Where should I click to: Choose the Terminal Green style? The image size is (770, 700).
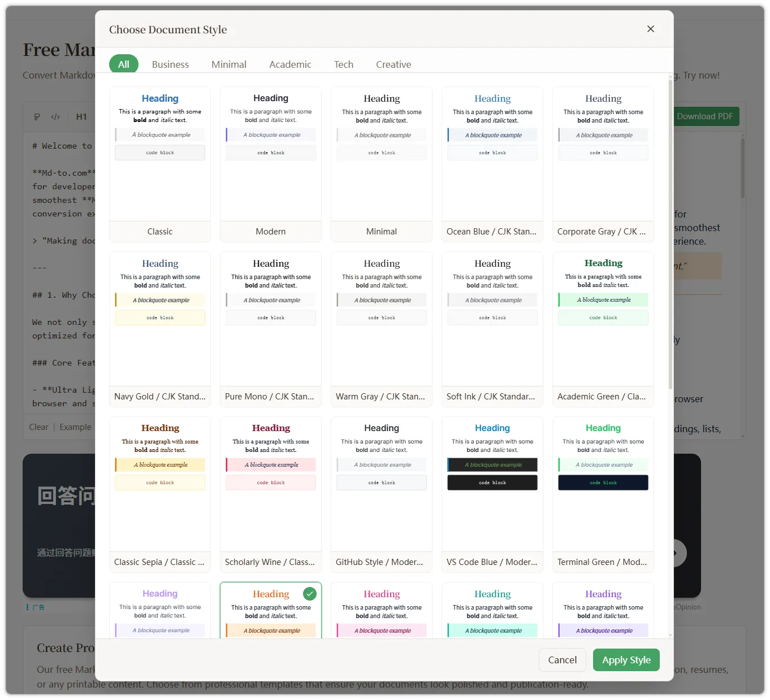point(603,494)
